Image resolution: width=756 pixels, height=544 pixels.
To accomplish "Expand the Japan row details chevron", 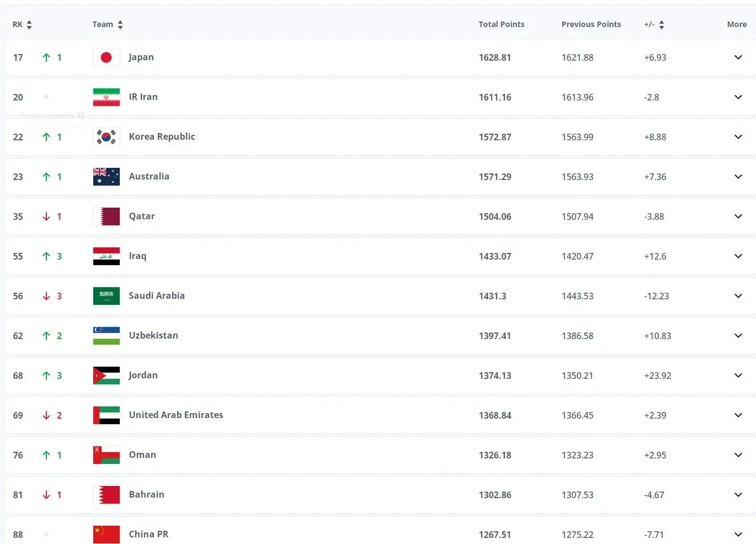I will click(x=738, y=57).
